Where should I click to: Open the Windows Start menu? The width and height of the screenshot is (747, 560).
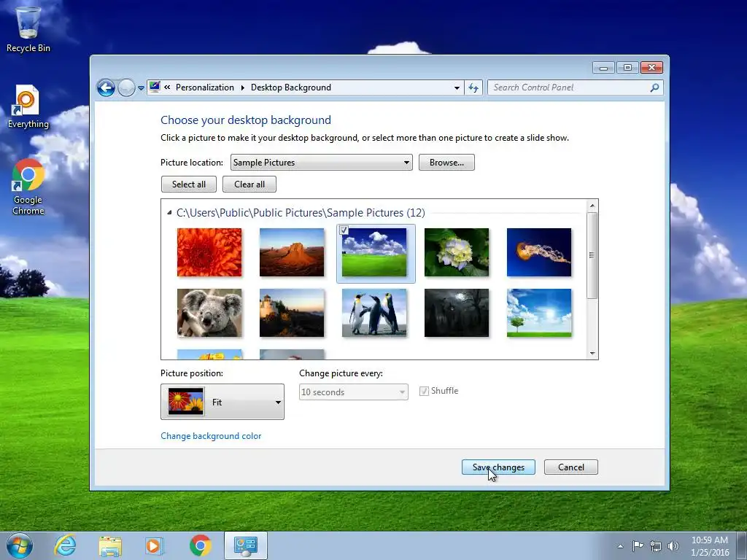20,545
